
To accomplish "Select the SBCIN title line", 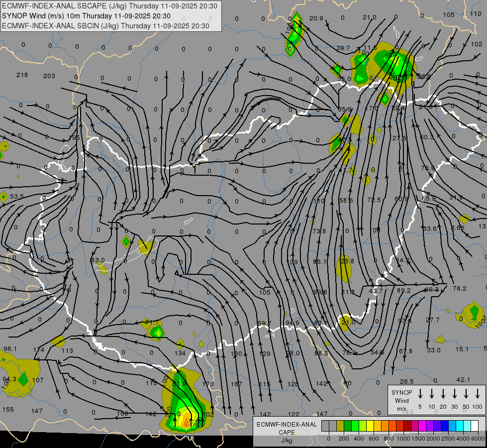I will [x=105, y=26].
